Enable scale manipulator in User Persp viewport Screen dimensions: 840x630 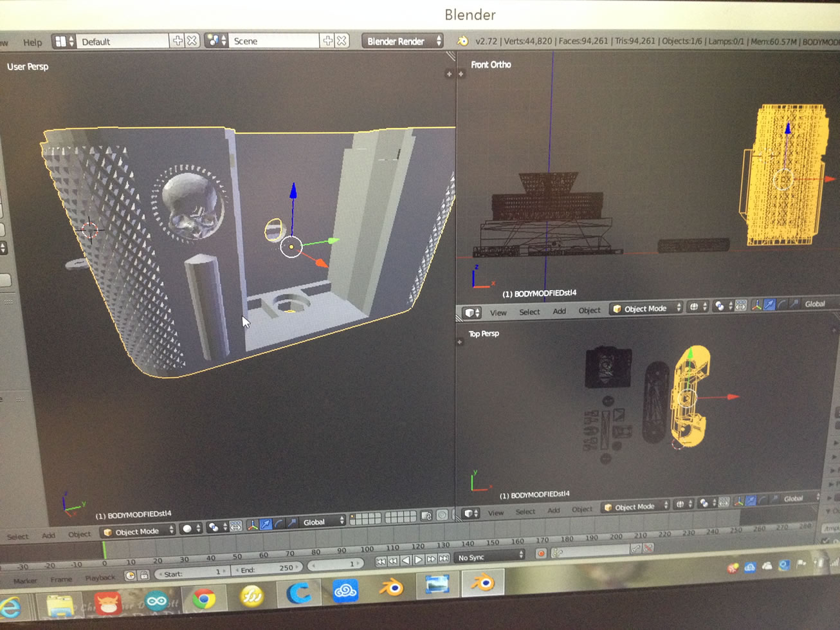pos(291,523)
